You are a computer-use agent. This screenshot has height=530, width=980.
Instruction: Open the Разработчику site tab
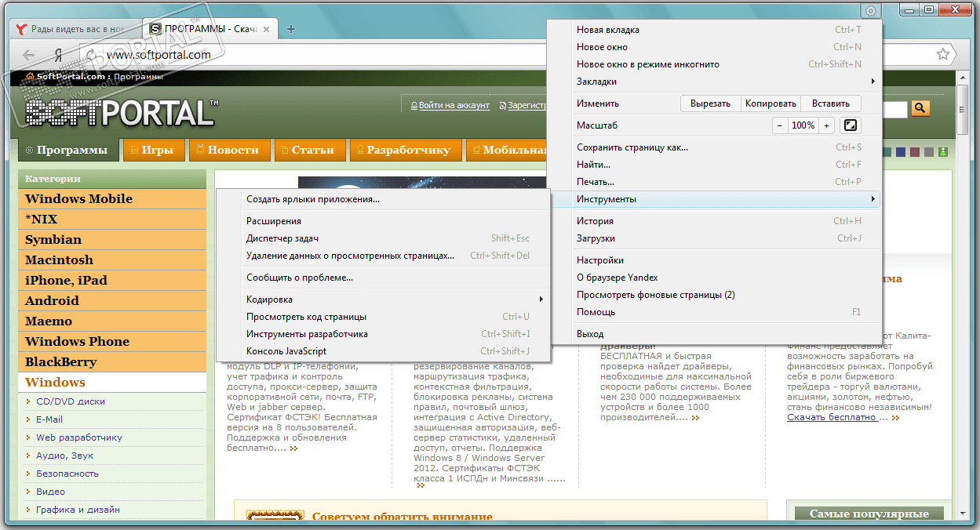pyautogui.click(x=405, y=150)
